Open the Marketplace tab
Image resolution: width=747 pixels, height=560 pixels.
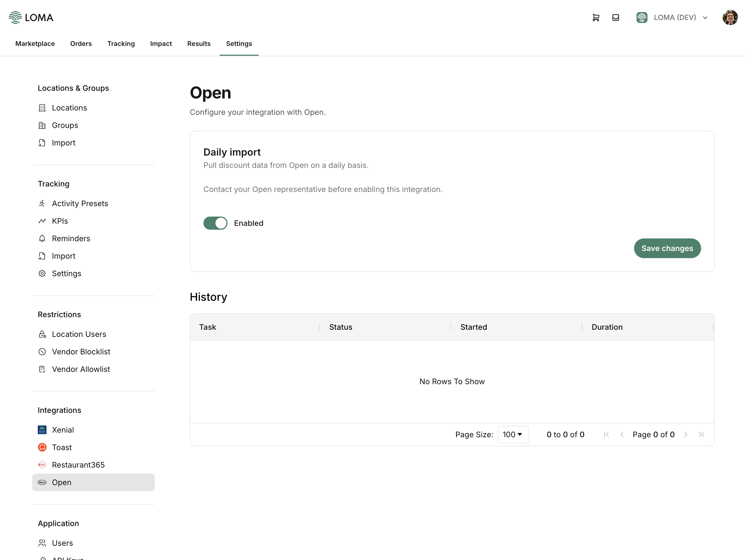point(35,43)
